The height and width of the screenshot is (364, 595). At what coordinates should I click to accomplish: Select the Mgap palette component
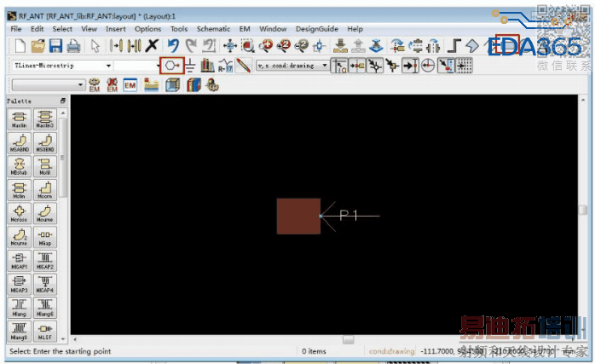pos(45,237)
